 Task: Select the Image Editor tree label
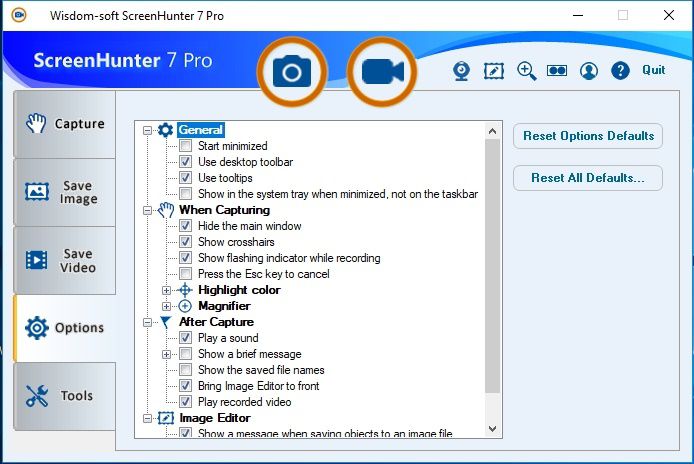(215, 418)
